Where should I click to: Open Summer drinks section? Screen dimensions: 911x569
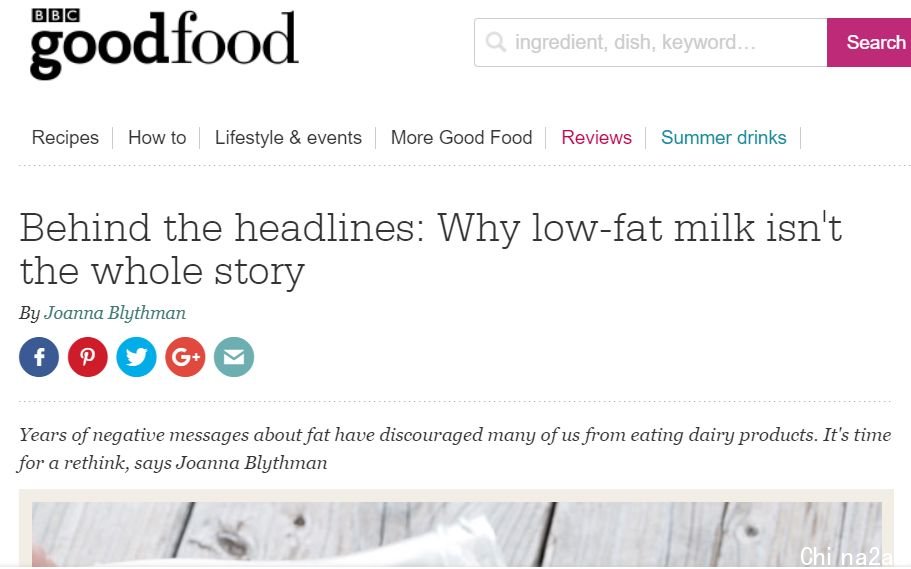723,138
